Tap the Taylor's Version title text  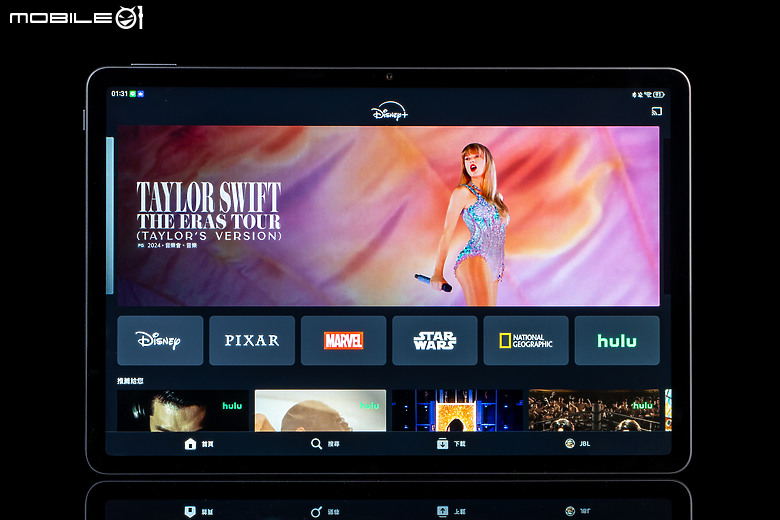click(209, 236)
